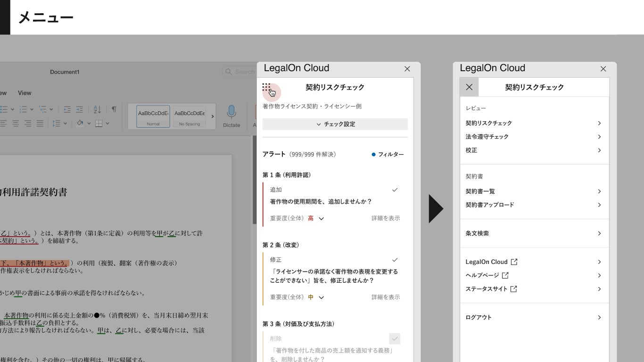Click the justify text icon in Word
Viewport: 644px width, 362px height.
click(40, 123)
